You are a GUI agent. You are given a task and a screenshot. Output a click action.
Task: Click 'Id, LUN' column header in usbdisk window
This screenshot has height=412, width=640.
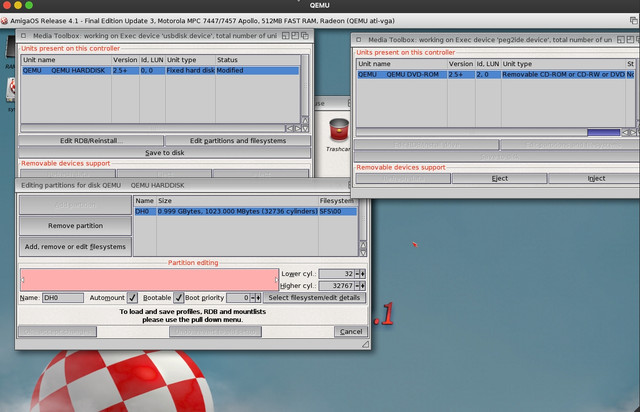click(152, 60)
